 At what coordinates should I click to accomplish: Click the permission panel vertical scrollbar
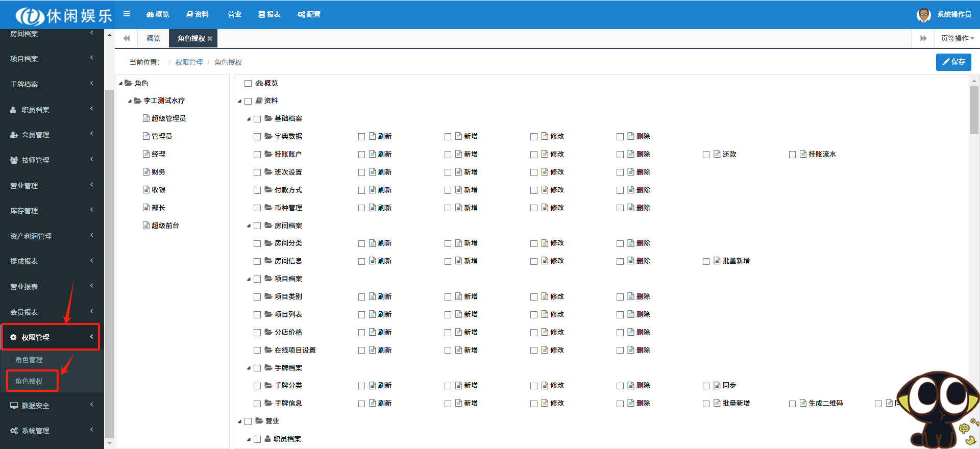click(974, 110)
